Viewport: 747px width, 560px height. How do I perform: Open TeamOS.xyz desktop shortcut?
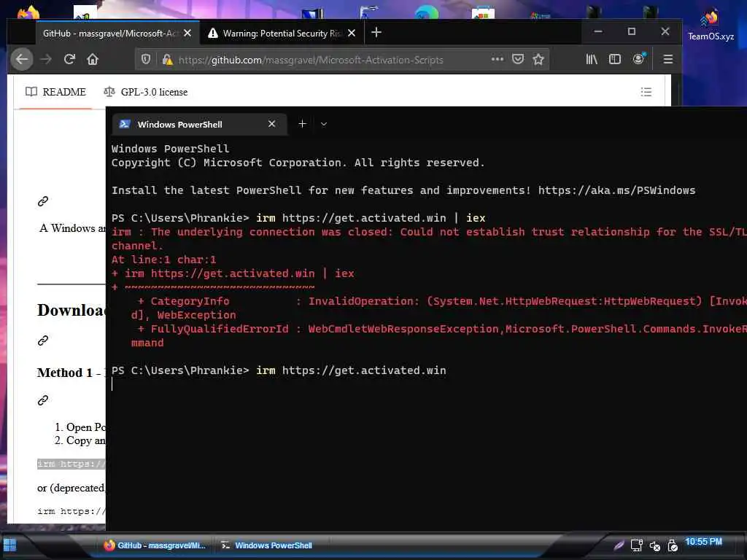coord(711,26)
